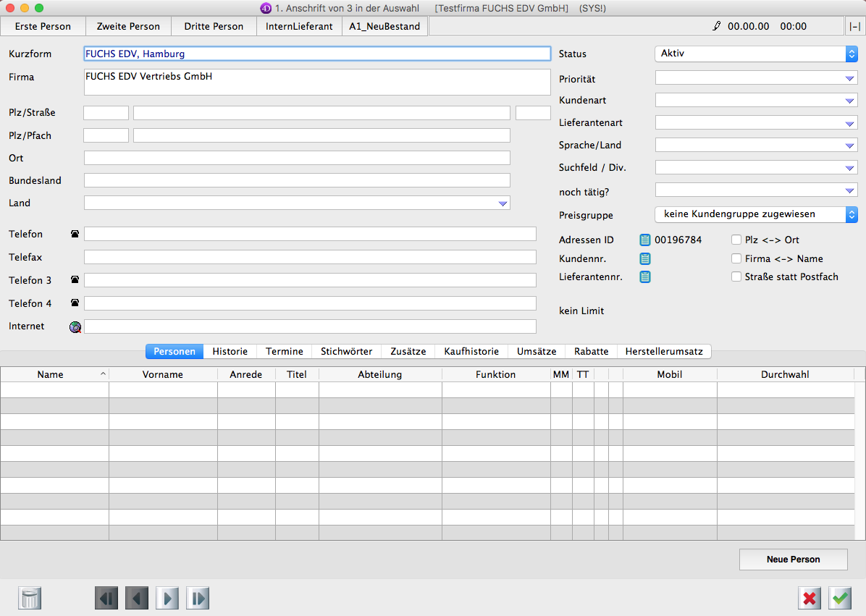This screenshot has height=616, width=866.
Task: Click the trash delete record icon
Action: [x=30, y=598]
